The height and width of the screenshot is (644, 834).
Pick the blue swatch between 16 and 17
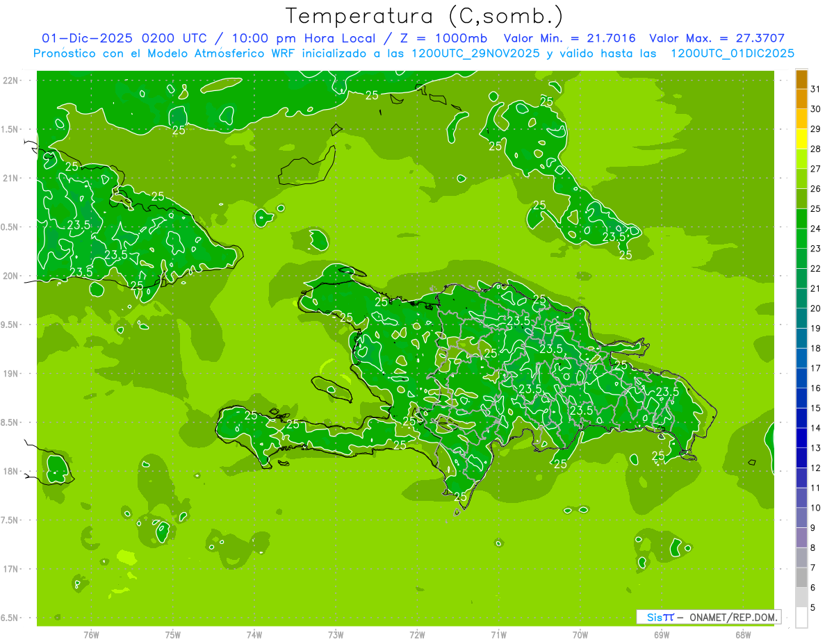801,378
